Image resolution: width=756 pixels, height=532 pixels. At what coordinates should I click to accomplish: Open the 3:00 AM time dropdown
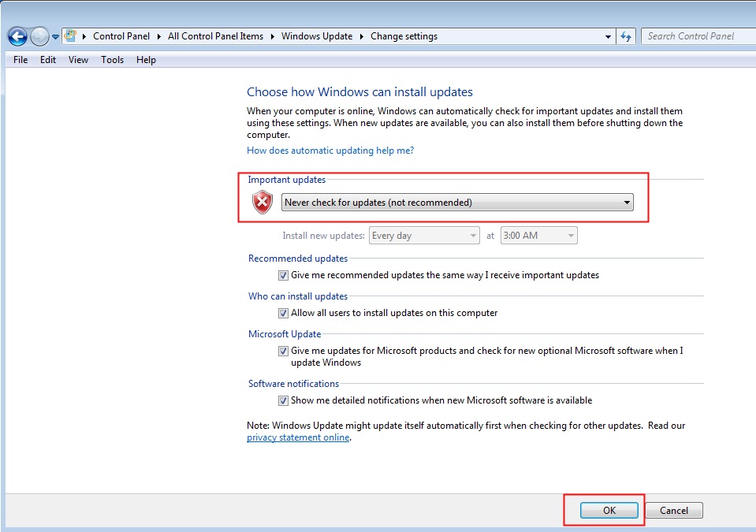point(538,236)
